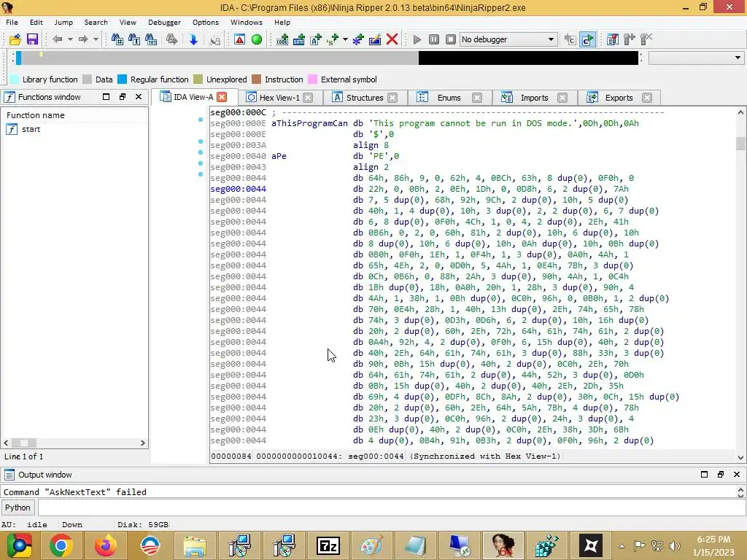Viewport: 747px width, 560px height.
Task: Open the Search menu
Action: click(96, 23)
